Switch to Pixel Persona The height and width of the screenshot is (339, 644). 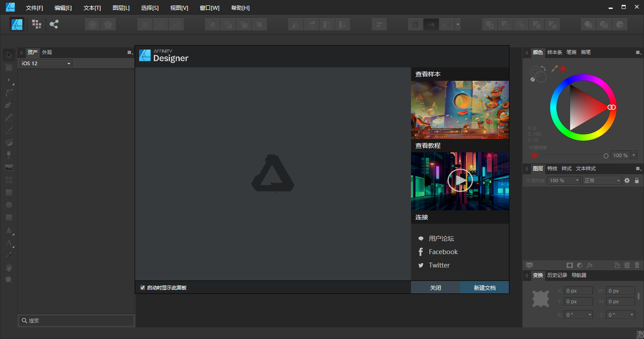point(37,24)
